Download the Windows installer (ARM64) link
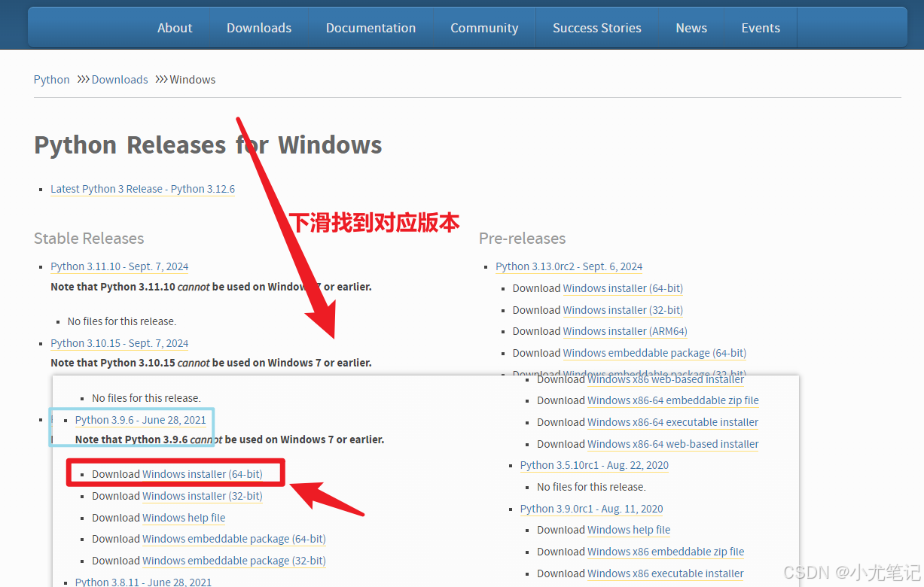 [x=625, y=331]
